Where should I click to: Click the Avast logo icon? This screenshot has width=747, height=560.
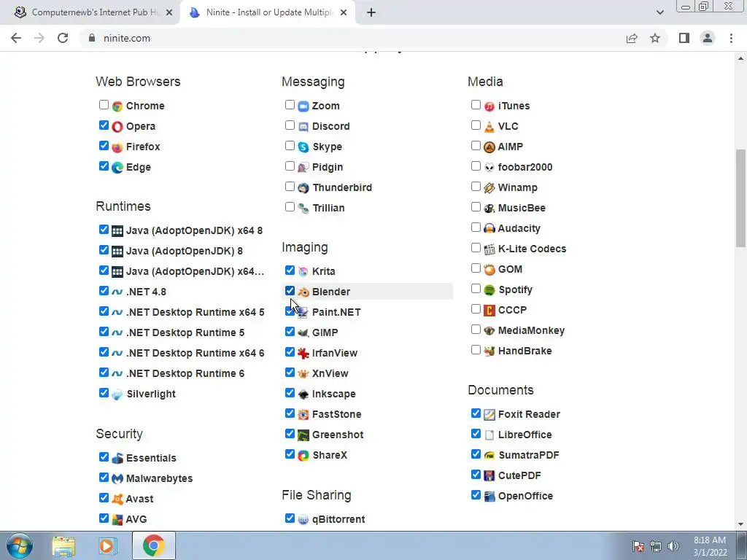pyautogui.click(x=117, y=499)
